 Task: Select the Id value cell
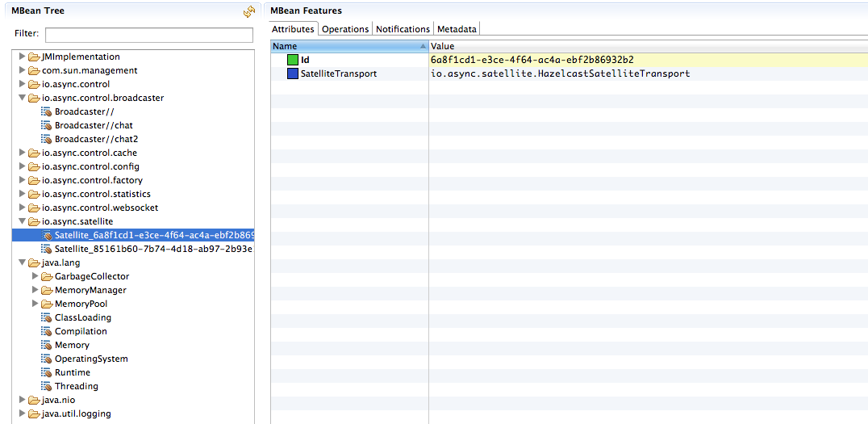pyautogui.click(x=649, y=60)
